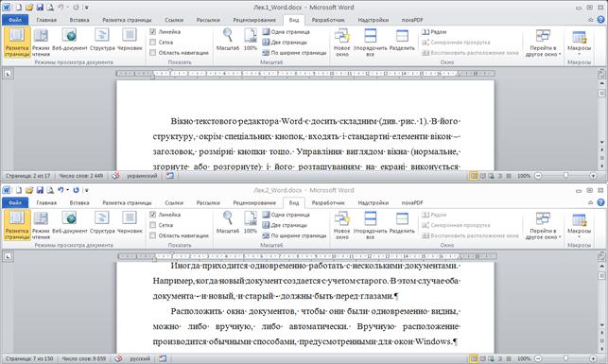Open the Word Help icon in the Лек.1_Word window
This screenshot has width=608, height=364.
click(x=600, y=20)
